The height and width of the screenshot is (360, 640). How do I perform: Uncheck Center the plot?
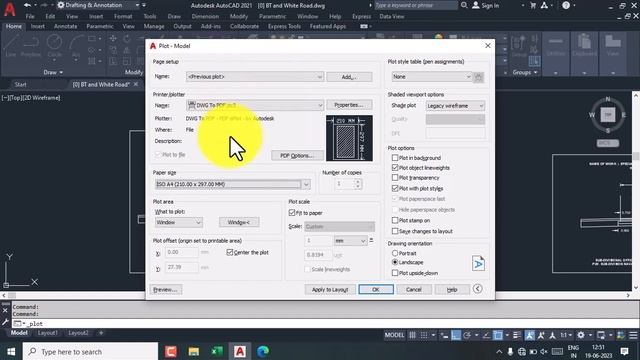pyautogui.click(x=230, y=252)
